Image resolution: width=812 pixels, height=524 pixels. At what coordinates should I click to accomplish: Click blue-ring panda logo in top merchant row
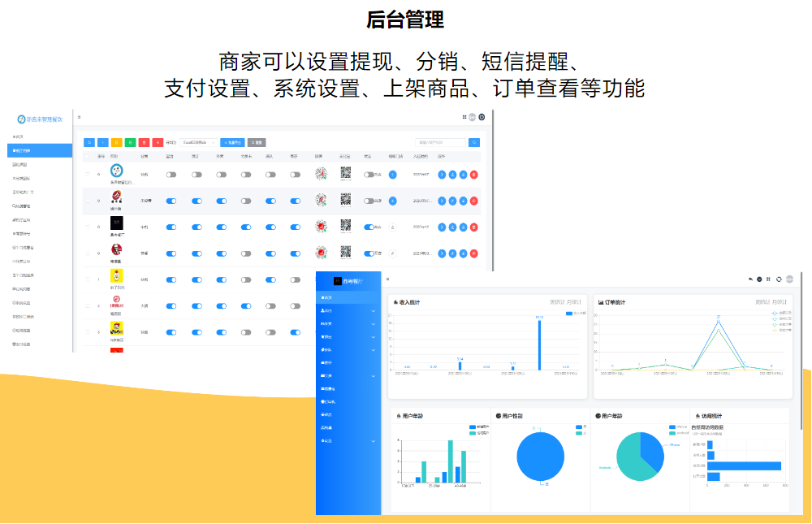coord(116,171)
